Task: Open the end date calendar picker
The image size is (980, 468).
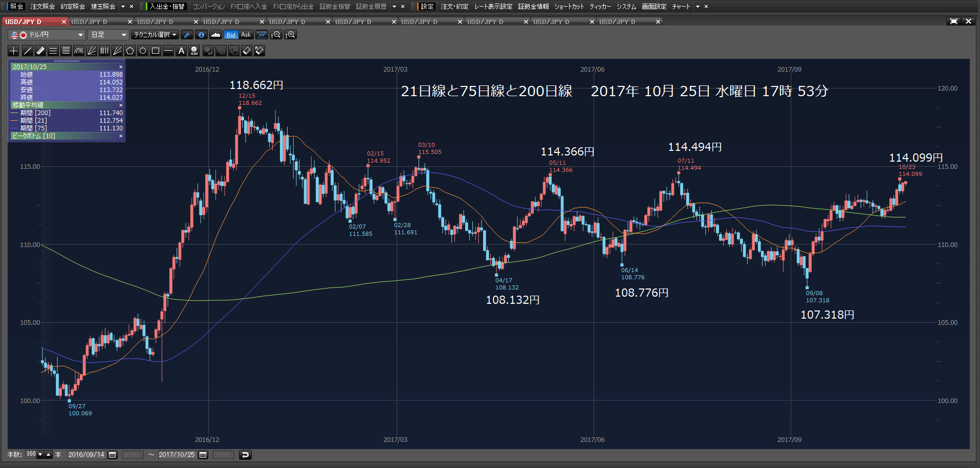Action: 203,455
